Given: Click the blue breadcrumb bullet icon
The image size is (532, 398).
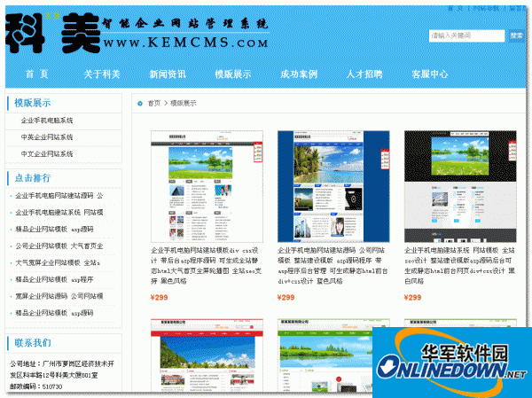Looking at the screenshot, I should (140, 104).
